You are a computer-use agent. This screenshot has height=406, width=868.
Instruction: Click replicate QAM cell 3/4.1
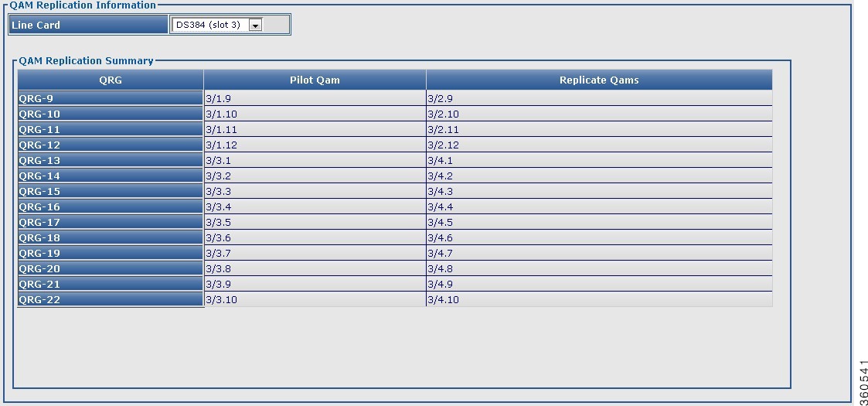[599, 161]
